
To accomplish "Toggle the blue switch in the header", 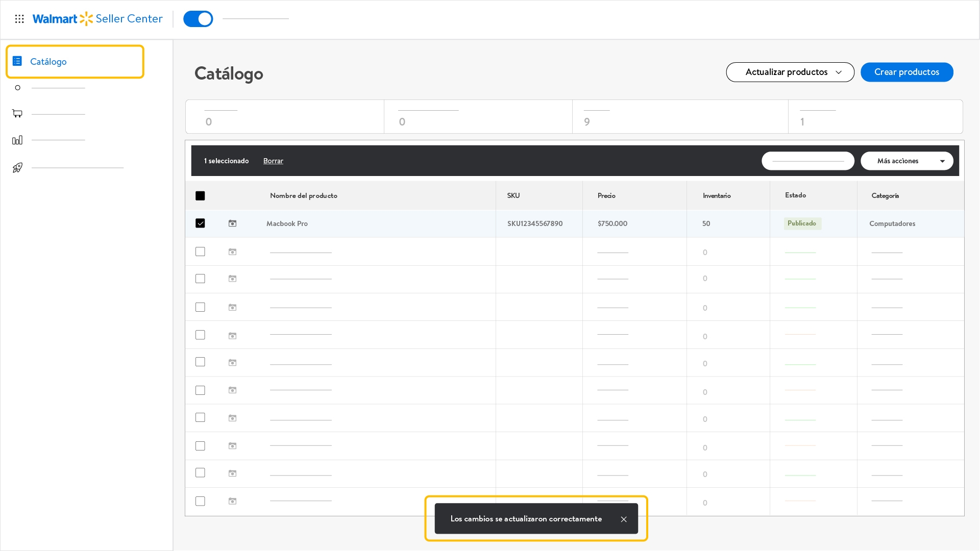I will coord(198,19).
